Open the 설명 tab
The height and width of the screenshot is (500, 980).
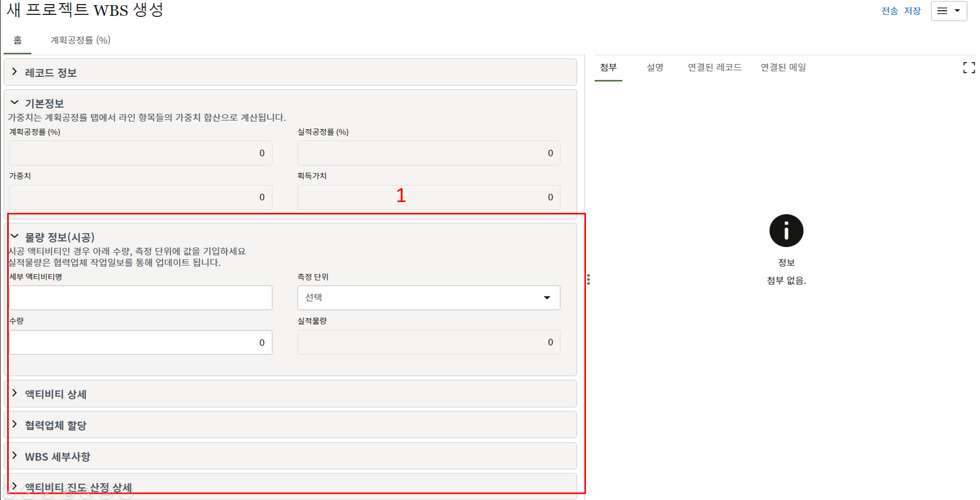click(x=655, y=67)
